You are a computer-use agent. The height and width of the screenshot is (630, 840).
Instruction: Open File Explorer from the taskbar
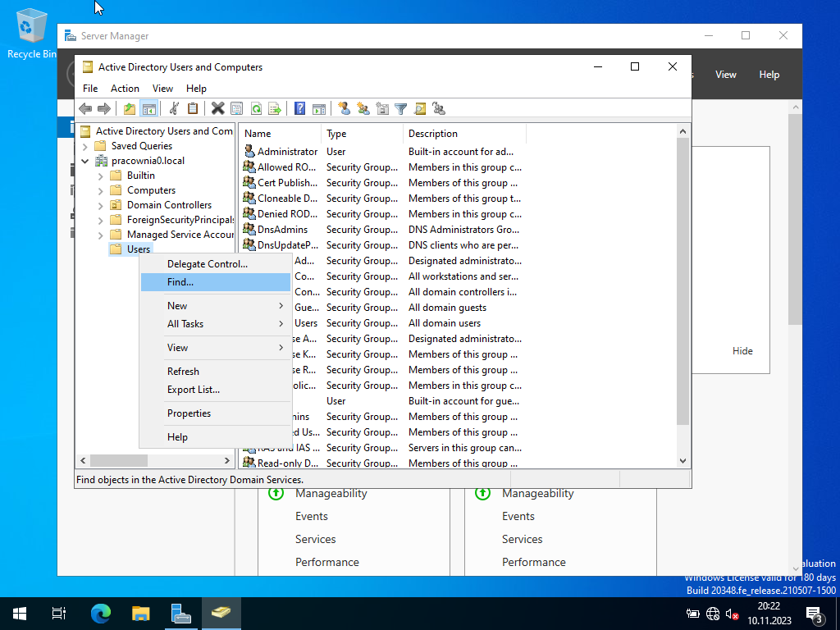point(141,613)
